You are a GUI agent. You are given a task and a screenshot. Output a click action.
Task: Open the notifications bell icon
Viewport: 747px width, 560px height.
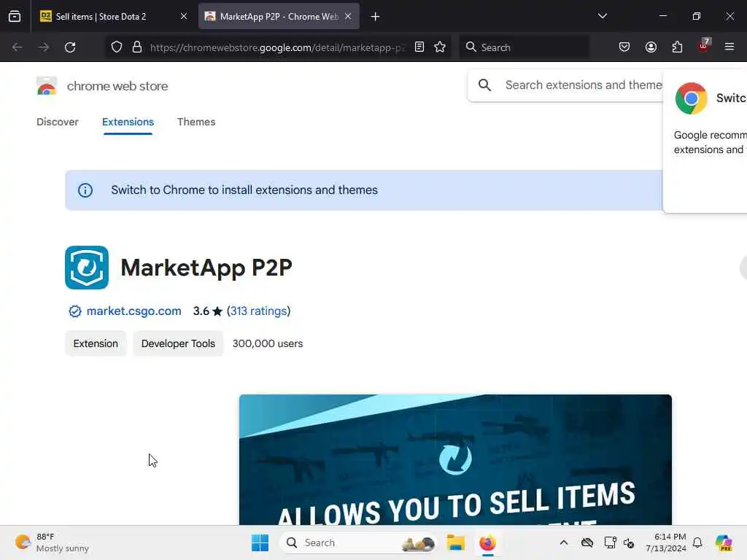point(697,542)
